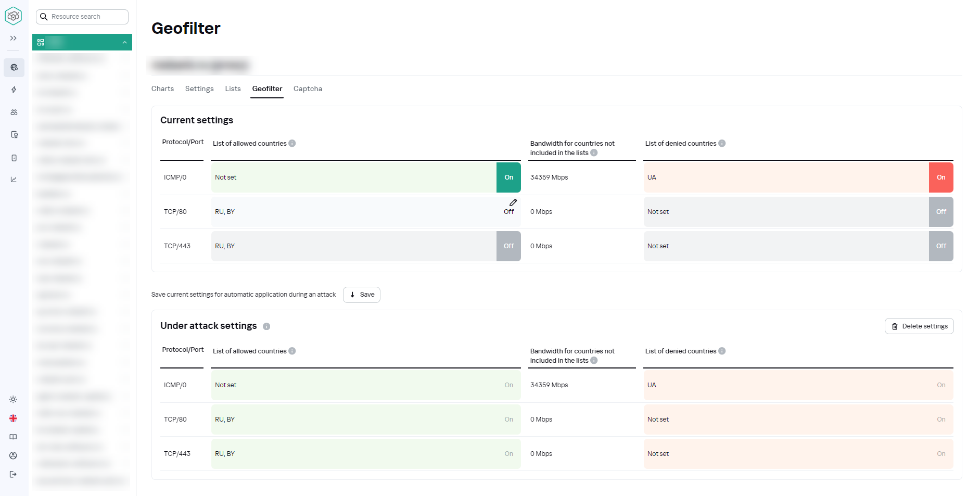The width and height of the screenshot is (980, 496).
Task: Open the user profile icon
Action: point(14,455)
